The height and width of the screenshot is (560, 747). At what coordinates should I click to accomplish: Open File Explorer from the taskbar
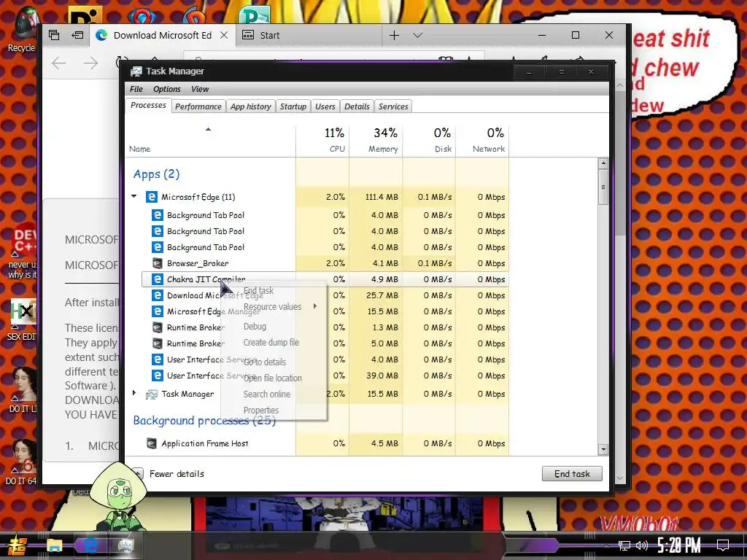pos(54,545)
